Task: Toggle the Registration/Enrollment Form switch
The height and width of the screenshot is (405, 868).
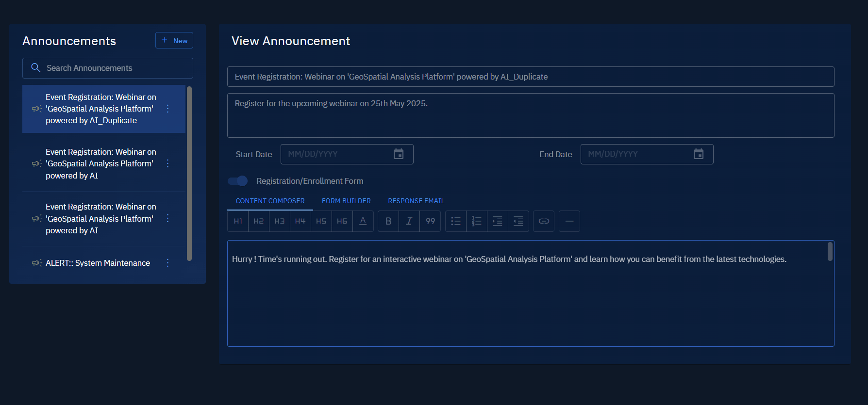Action: pos(238,181)
